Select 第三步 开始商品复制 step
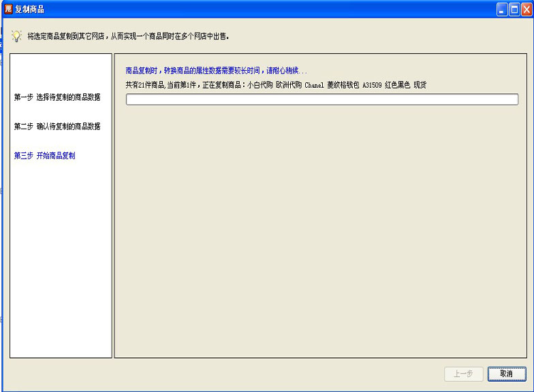Viewport: 534px width, 392px height. click(45, 155)
